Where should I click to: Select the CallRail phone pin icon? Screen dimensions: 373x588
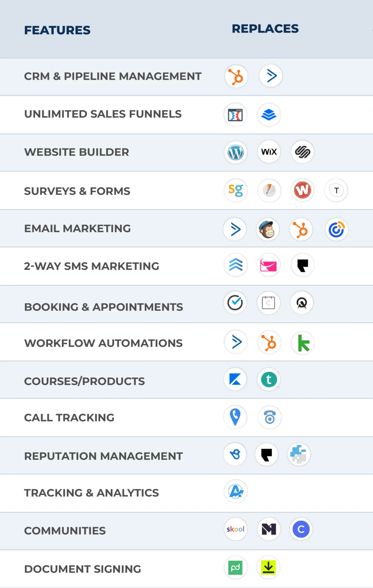pyautogui.click(x=235, y=417)
